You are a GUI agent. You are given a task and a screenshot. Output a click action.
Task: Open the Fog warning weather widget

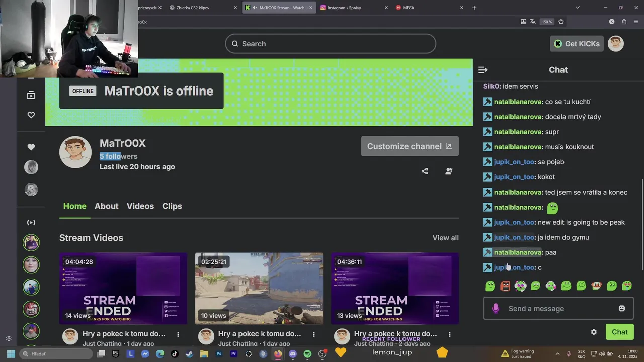[x=518, y=354]
